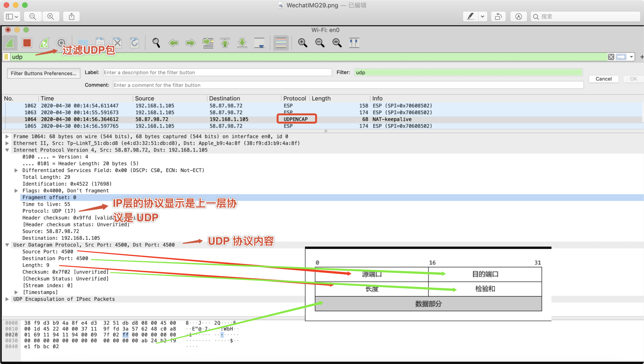Open display filter history dropdown
The width and height of the screenshot is (644, 364).
[632, 57]
